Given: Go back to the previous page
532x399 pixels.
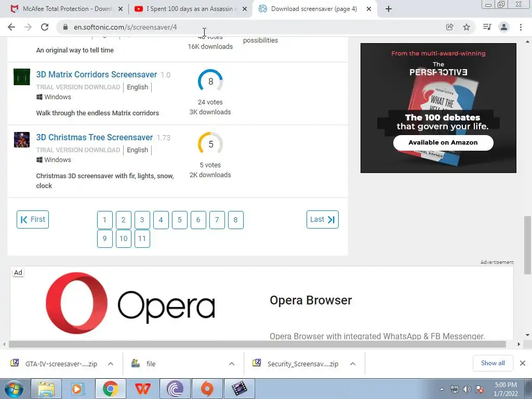Looking at the screenshot, I should pos(11,27).
